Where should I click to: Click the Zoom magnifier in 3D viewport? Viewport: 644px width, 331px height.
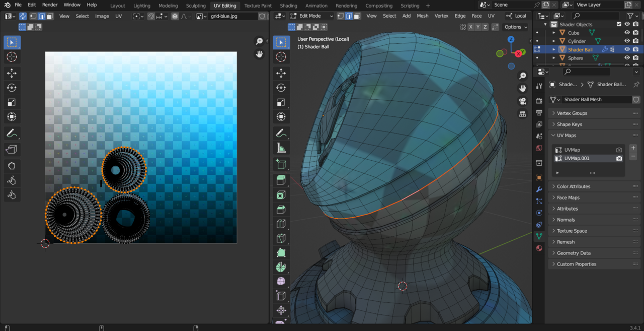tap(523, 76)
